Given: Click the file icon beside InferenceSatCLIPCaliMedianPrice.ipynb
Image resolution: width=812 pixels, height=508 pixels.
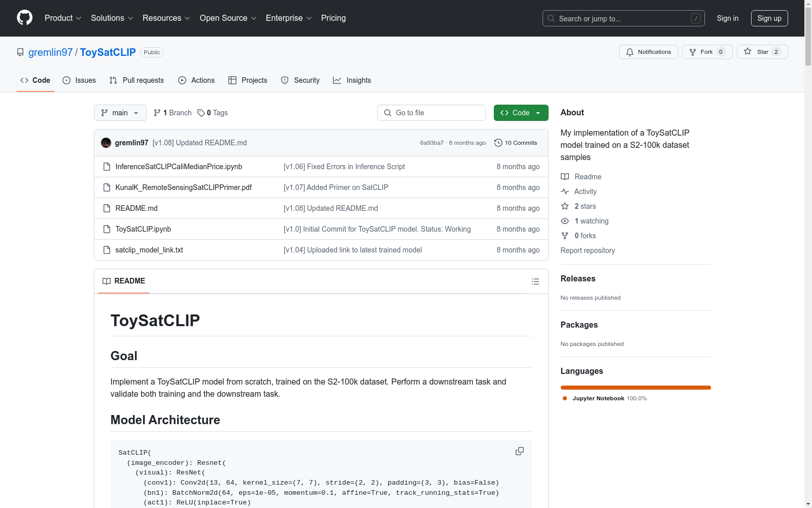Looking at the screenshot, I should tap(107, 167).
